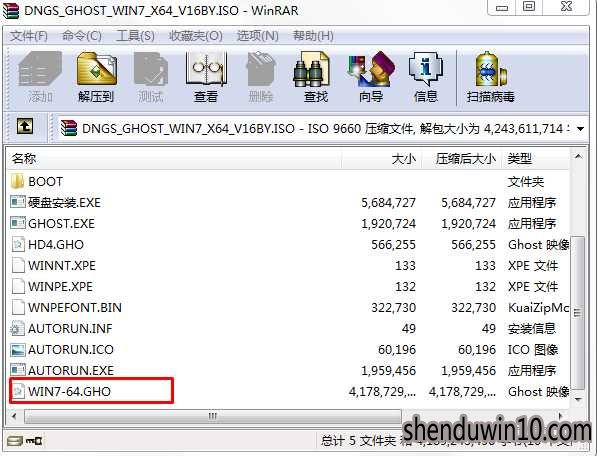The height and width of the screenshot is (456, 597).
Task: Click the 查找 find binoculars icon
Action: click(x=315, y=77)
